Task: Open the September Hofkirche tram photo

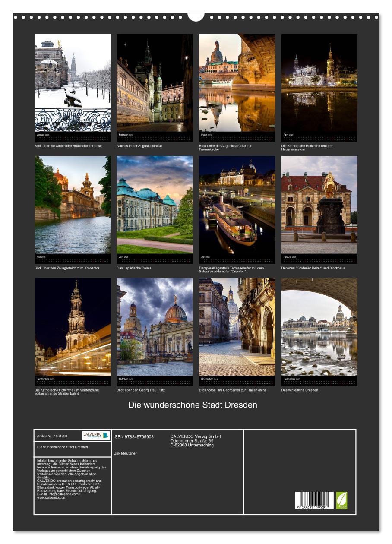Action: click(73, 327)
